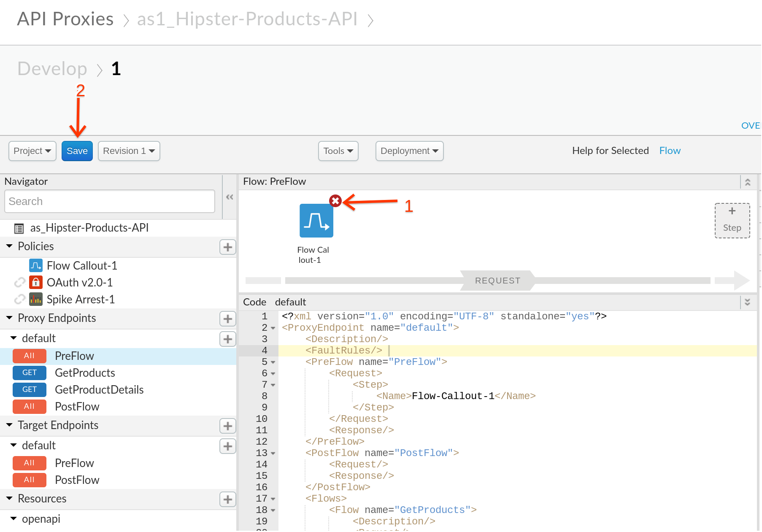Click detached link icon beside Spike Arrest-1
The height and width of the screenshot is (532, 762).
click(19, 299)
